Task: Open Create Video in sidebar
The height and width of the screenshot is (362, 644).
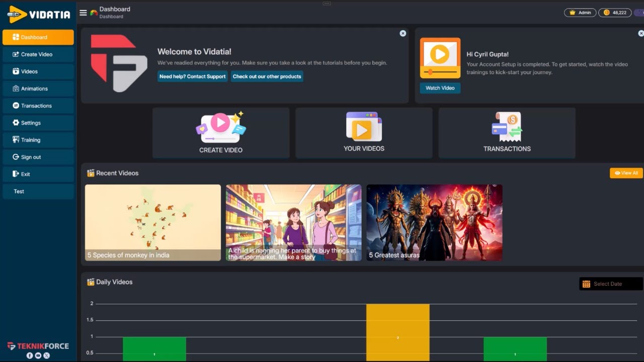Action: [x=38, y=54]
